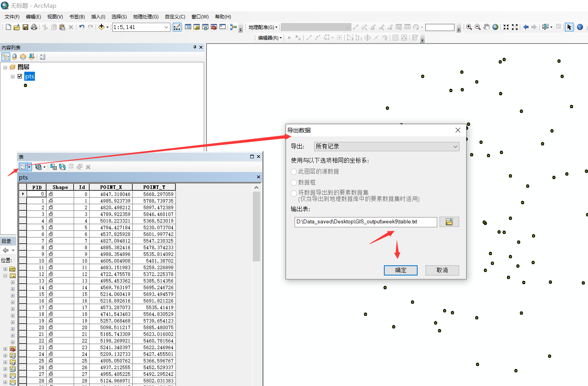Click the Fixed Zoom Out icon
Image resolution: width=588 pixels, height=386 pixels.
515,27
